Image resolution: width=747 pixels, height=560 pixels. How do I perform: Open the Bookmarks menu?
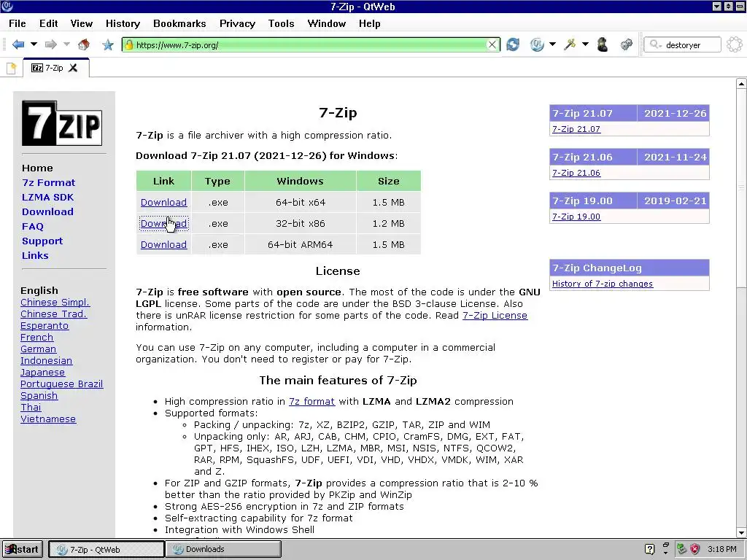tap(179, 23)
